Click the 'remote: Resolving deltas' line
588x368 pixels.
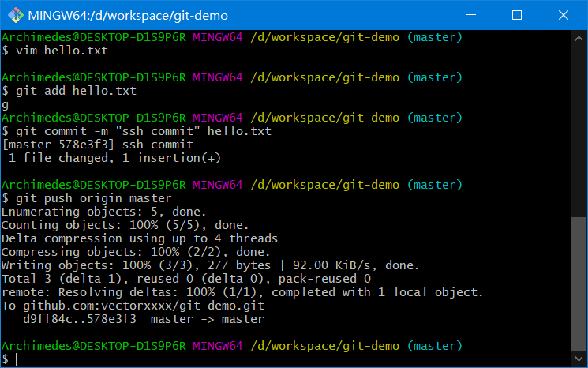[242, 292]
